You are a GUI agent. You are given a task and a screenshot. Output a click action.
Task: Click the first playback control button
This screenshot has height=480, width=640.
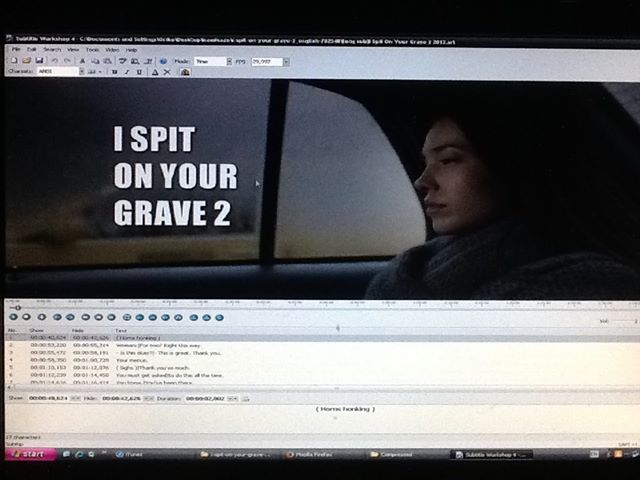(13, 317)
